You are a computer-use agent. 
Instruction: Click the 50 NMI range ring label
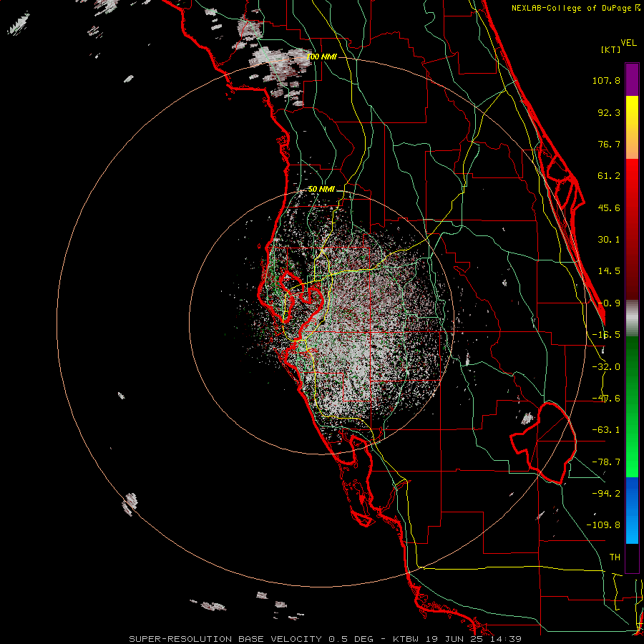click(321, 190)
